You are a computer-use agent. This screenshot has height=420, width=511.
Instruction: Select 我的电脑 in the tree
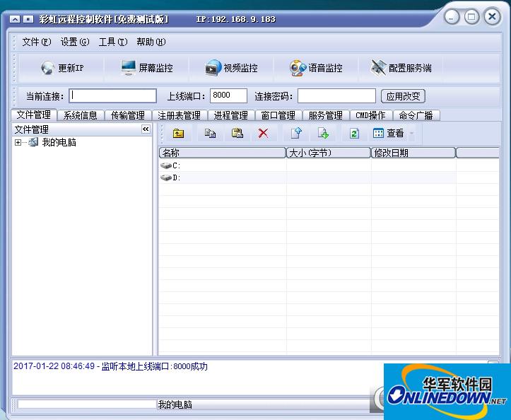coord(59,143)
